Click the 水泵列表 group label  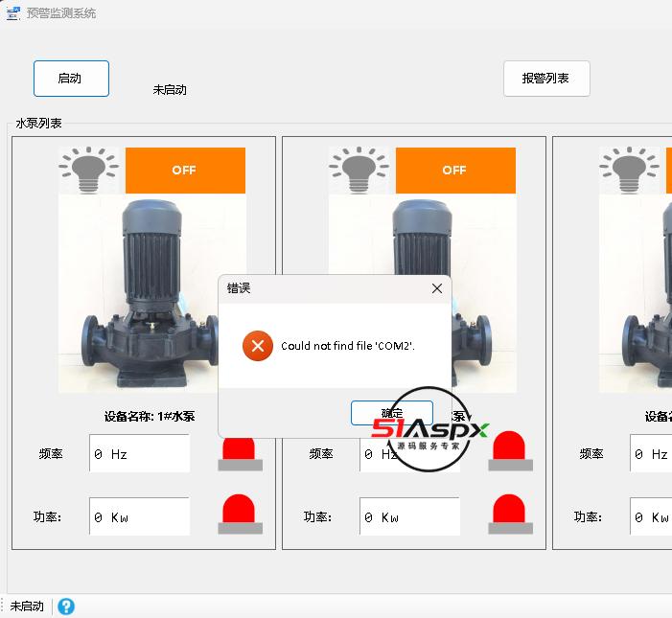[38, 124]
